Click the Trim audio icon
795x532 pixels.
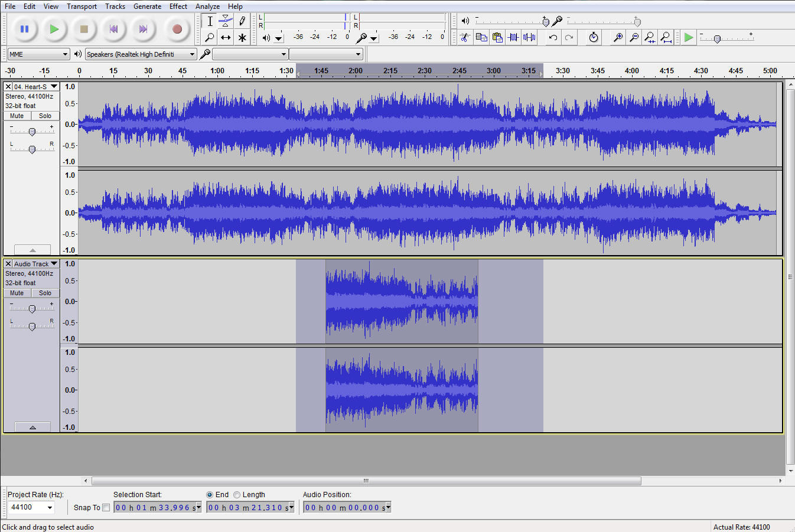513,38
